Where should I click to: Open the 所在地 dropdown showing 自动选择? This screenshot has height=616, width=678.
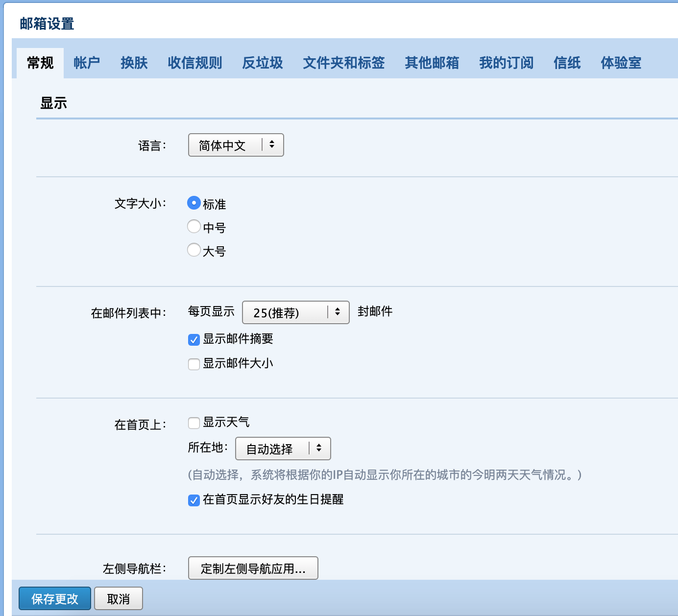click(x=283, y=448)
